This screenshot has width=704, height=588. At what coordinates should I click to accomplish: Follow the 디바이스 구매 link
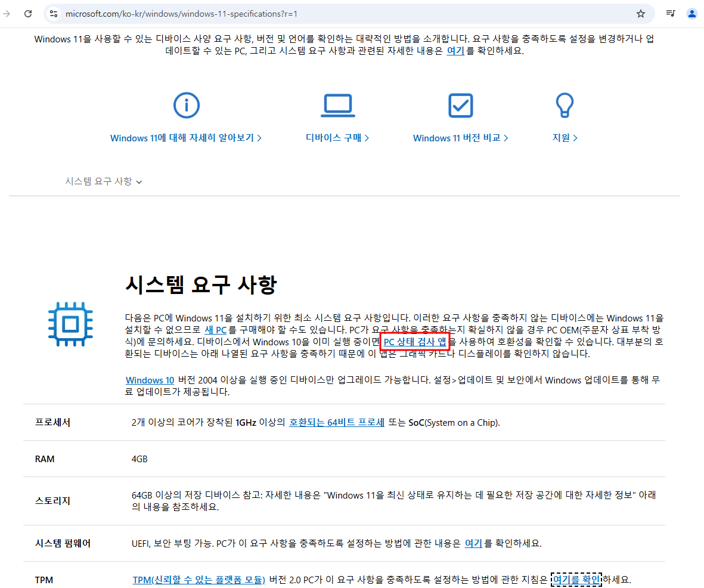coord(337,138)
